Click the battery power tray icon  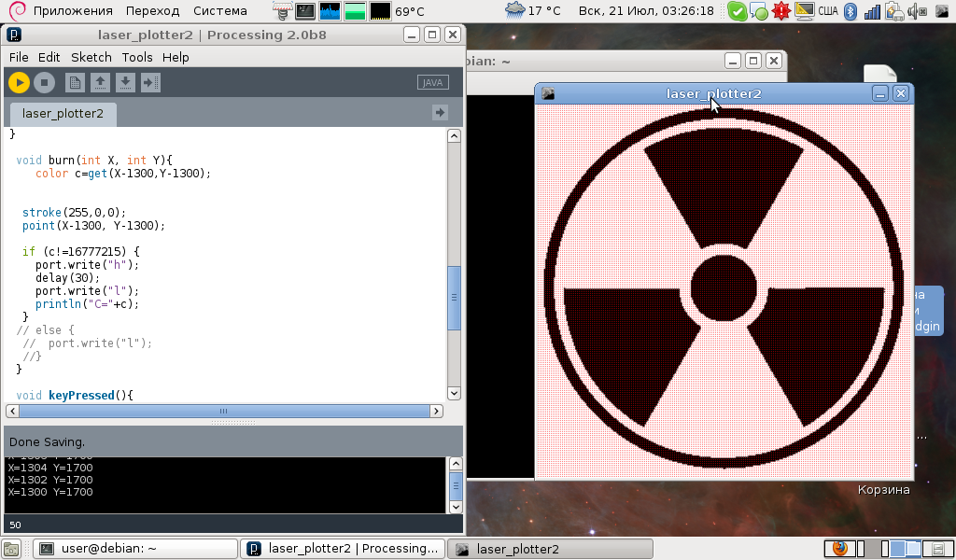click(x=894, y=11)
